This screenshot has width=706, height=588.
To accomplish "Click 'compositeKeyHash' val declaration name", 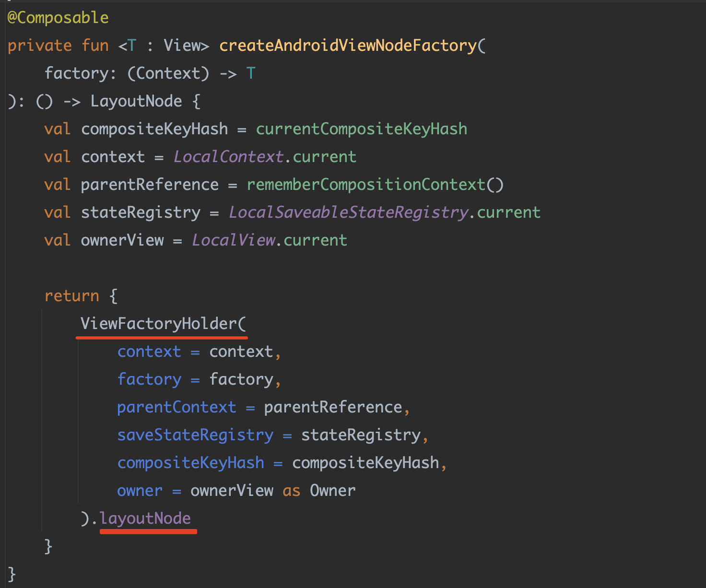I will tap(154, 129).
